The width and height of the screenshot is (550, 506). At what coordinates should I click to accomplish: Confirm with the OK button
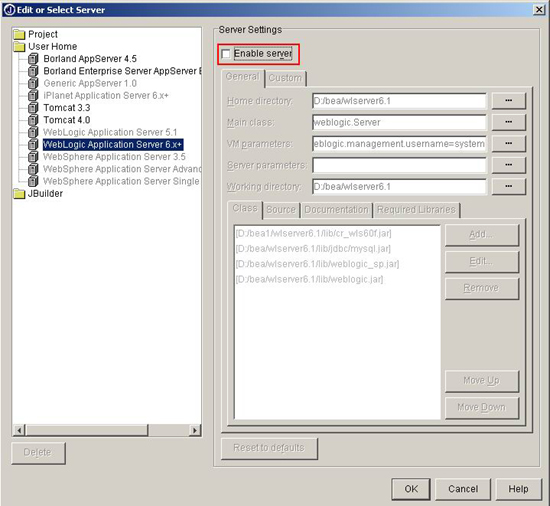411,489
